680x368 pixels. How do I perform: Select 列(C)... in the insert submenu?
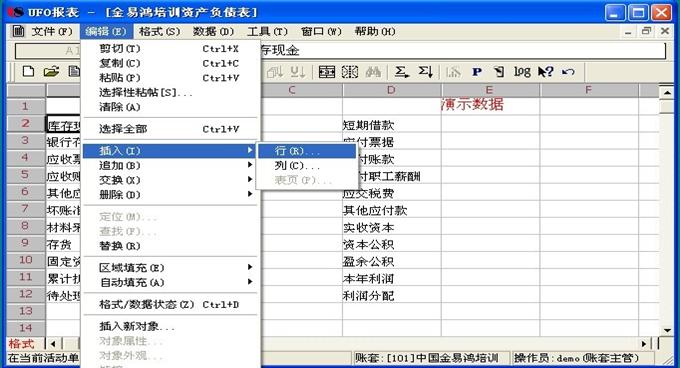[307, 166]
